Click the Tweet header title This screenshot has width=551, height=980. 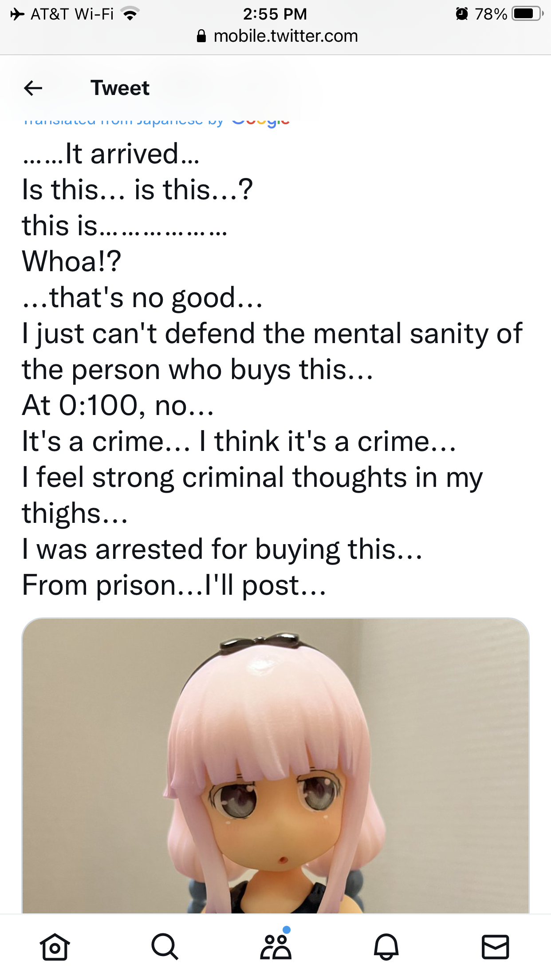(x=120, y=88)
